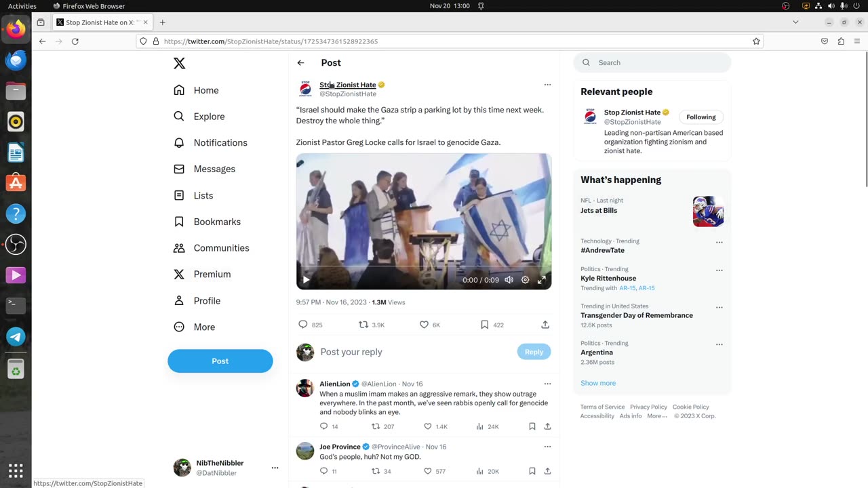The width and height of the screenshot is (868, 488).
Task: Open options for Transgender Day of Remembrance trend
Action: coord(719,307)
